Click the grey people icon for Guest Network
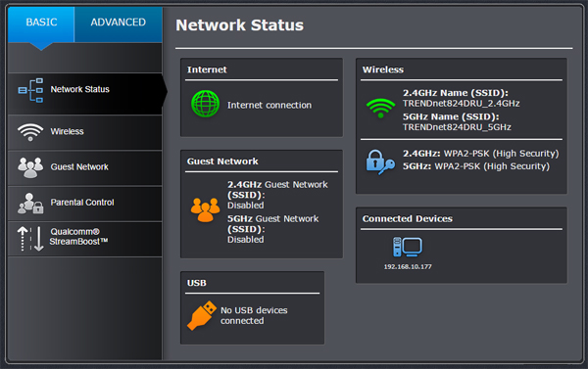The width and height of the screenshot is (588, 369). pos(30,167)
